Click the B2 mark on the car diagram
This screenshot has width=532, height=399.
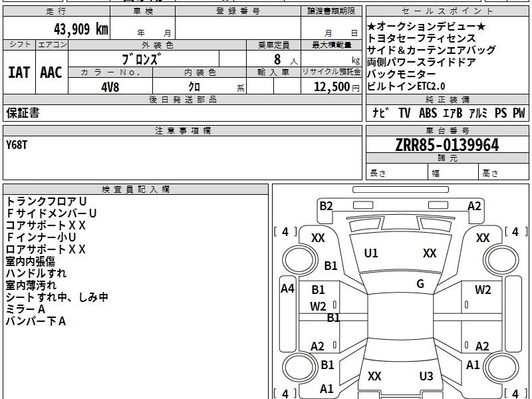[326, 206]
